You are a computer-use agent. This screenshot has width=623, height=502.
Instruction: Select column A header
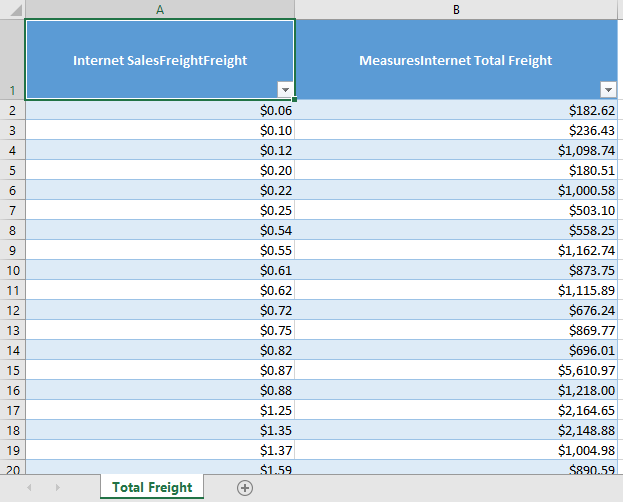[160, 9]
